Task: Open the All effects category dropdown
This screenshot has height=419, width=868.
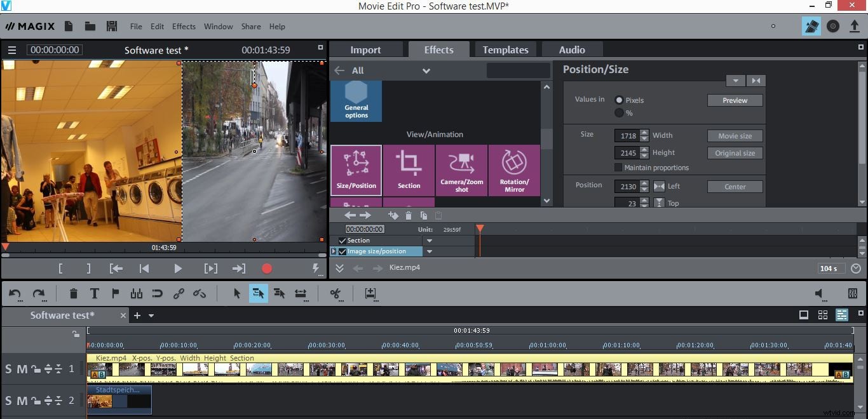Action: 425,70
